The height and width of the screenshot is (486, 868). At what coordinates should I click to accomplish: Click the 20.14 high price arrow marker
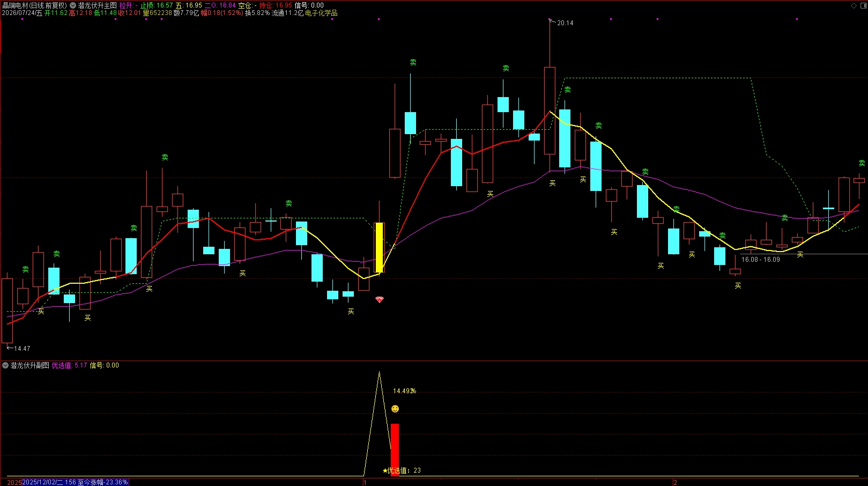tap(561, 23)
